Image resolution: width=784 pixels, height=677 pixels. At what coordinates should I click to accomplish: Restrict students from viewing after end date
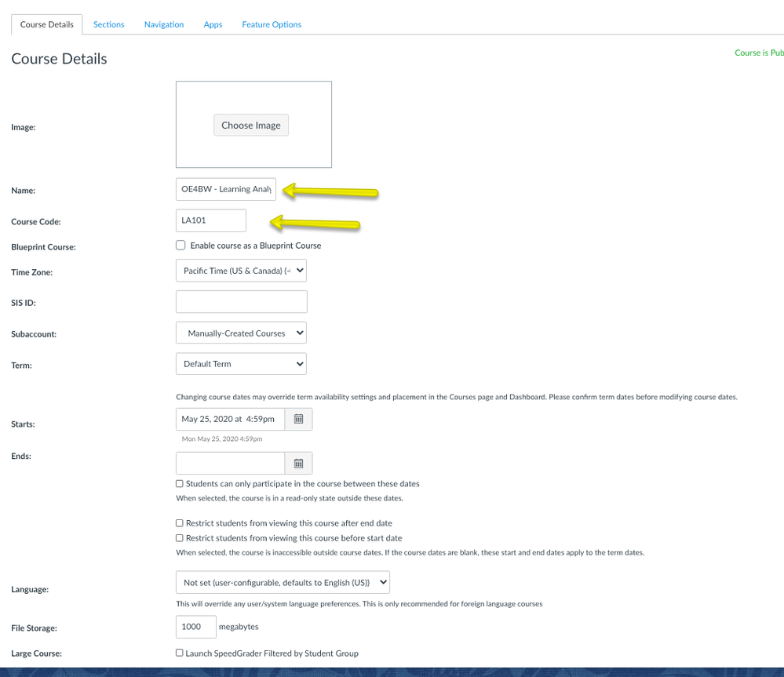pos(180,523)
